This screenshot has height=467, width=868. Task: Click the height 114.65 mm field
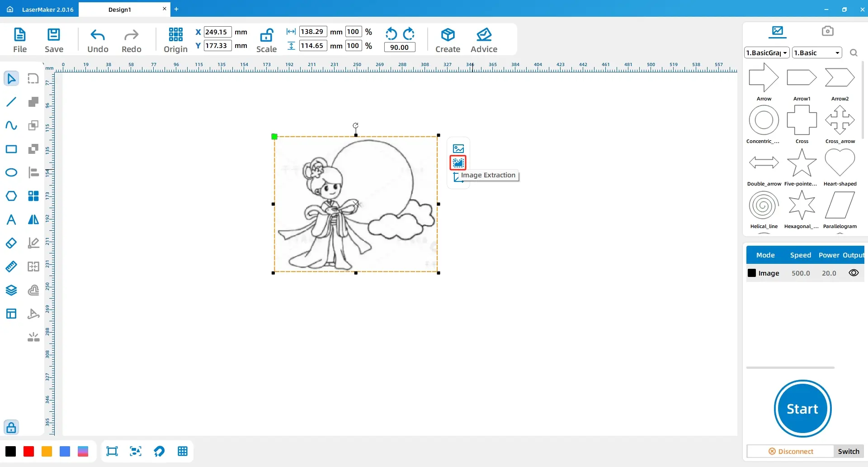point(313,45)
